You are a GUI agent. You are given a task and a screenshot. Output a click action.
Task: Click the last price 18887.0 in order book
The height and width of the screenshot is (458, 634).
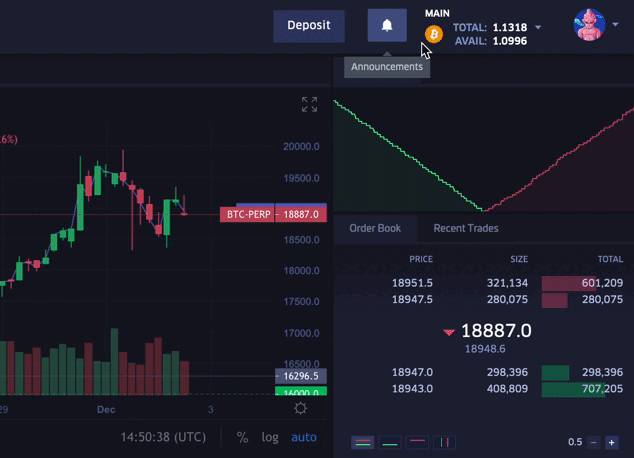pos(496,331)
